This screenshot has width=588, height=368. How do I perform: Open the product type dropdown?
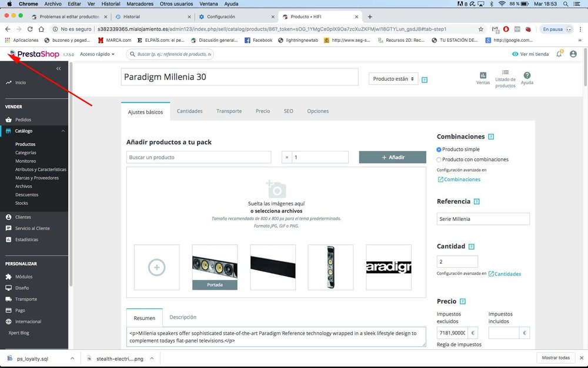[393, 79]
